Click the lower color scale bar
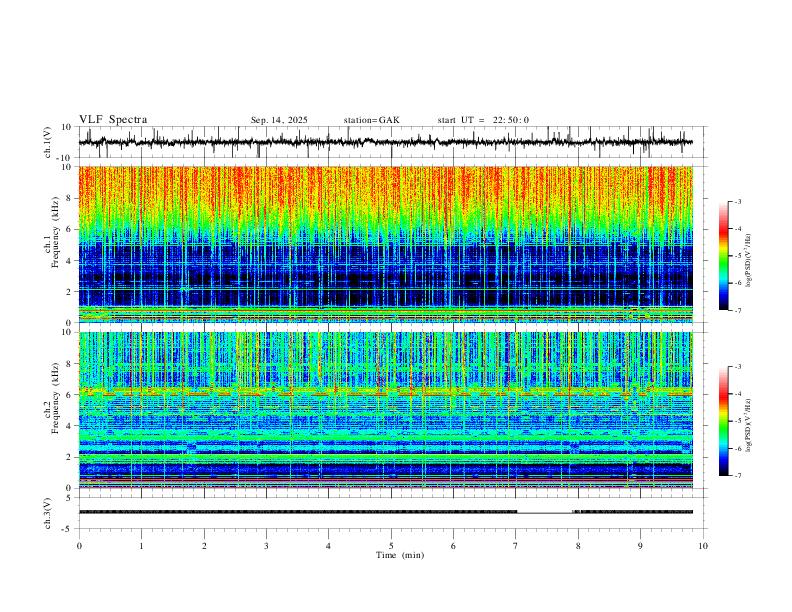 tap(723, 421)
